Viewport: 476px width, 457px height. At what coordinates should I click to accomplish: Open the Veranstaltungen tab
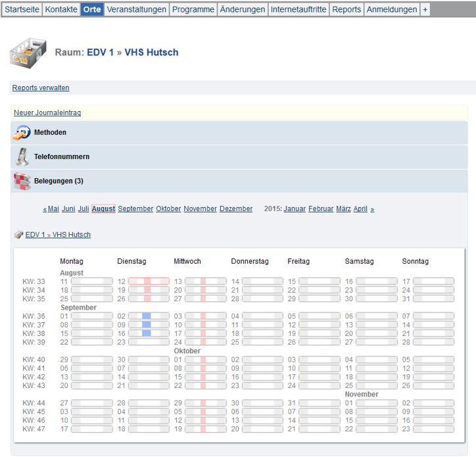pyautogui.click(x=136, y=9)
